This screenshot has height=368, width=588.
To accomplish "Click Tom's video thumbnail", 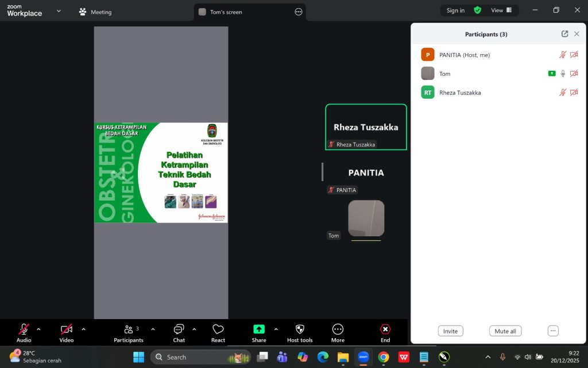I will click(x=366, y=218).
